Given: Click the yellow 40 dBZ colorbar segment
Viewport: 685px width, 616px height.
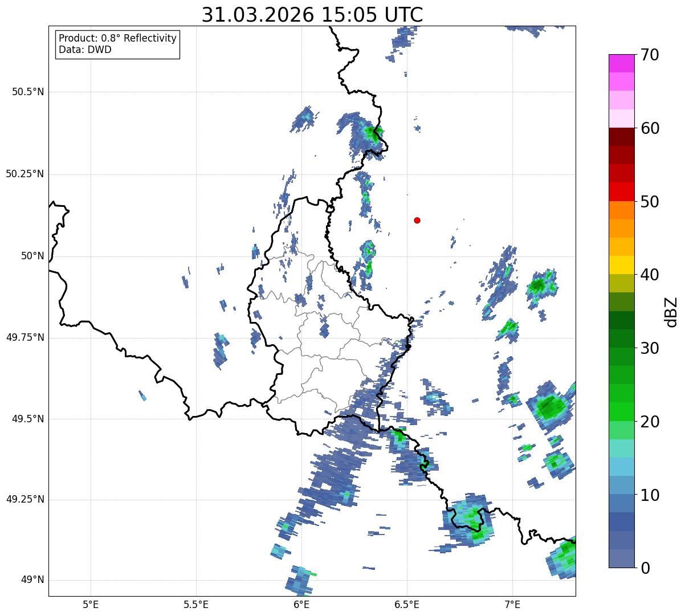Looking at the screenshot, I should (621, 265).
